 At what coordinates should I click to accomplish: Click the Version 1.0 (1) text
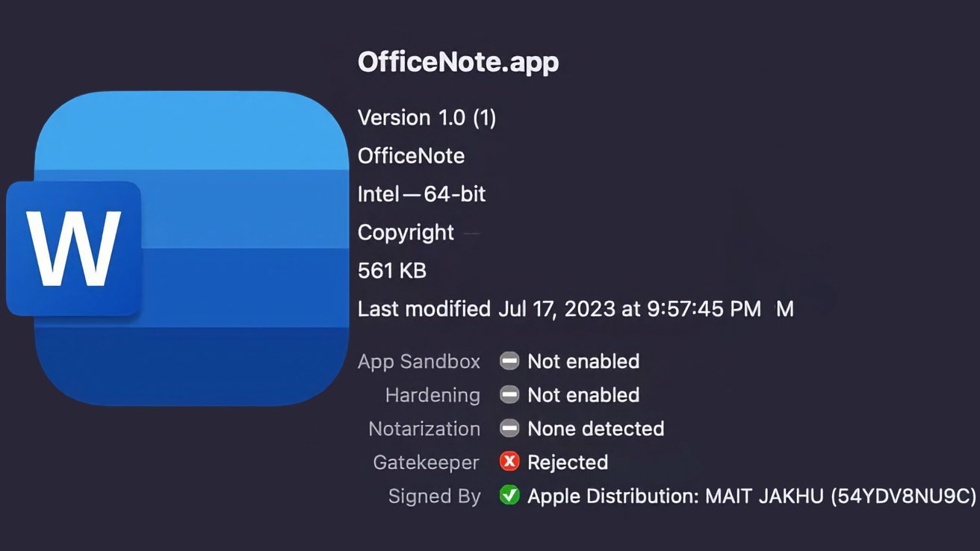pos(427,118)
